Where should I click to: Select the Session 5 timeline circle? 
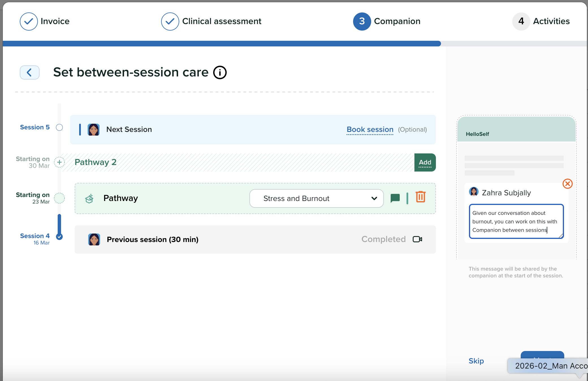59,127
